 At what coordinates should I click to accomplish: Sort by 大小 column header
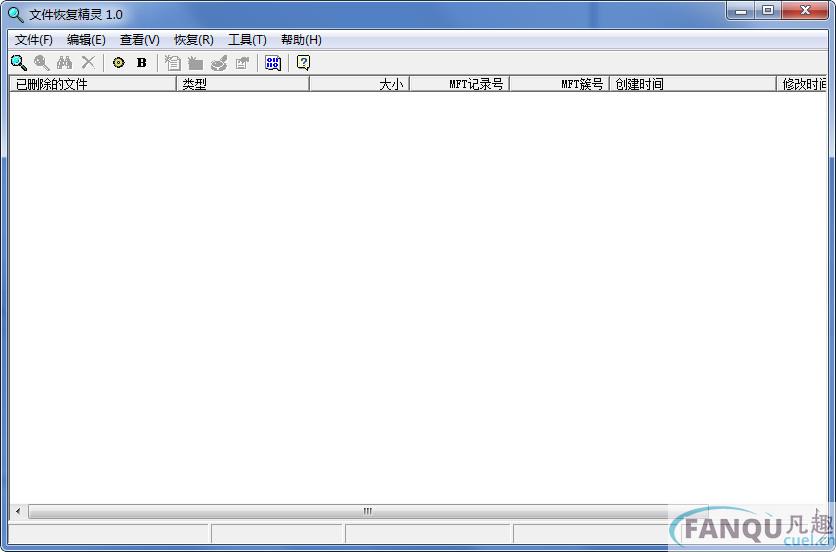[359, 84]
